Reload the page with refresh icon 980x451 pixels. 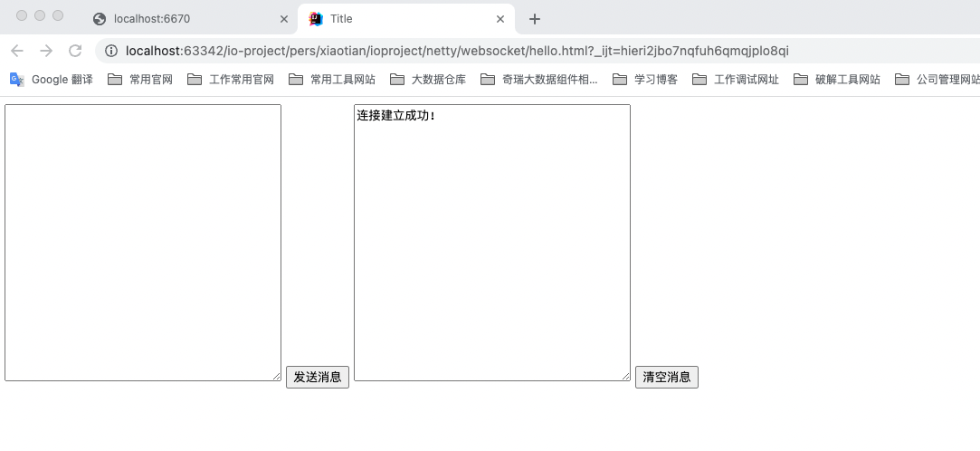(x=75, y=51)
